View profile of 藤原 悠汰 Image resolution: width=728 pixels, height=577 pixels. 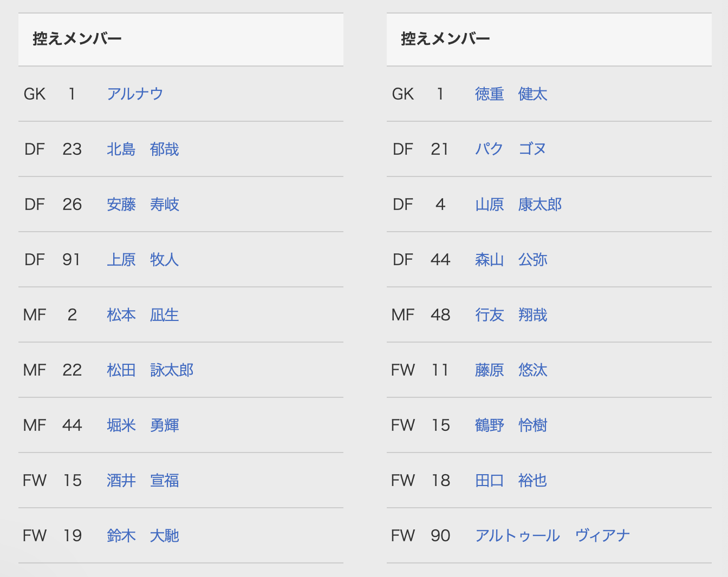pyautogui.click(x=511, y=370)
